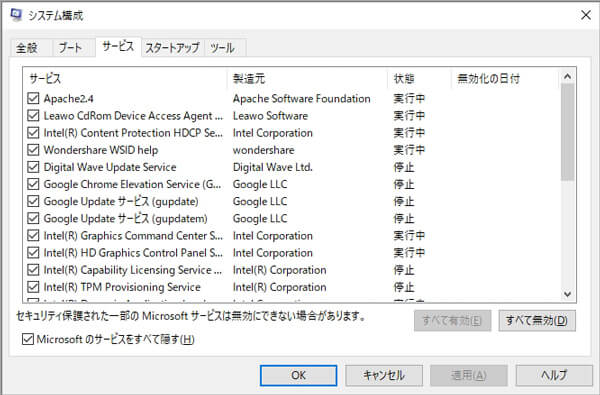Toggle Intel(R) Graphics Command Center checkbox
The image size is (600, 395).
(x=33, y=235)
